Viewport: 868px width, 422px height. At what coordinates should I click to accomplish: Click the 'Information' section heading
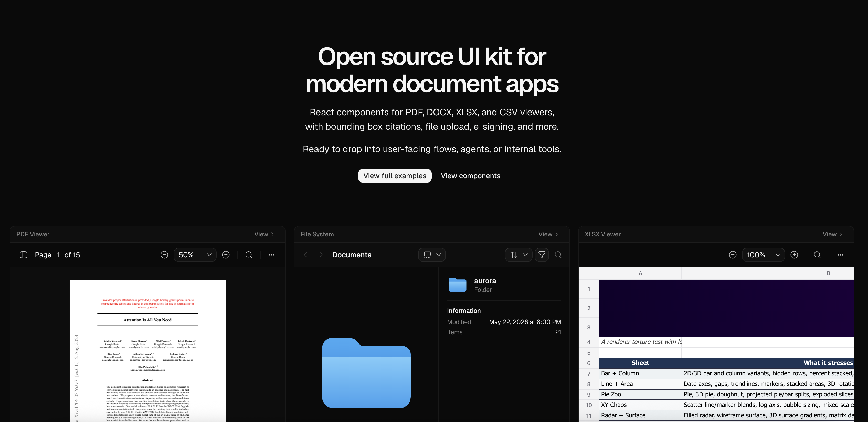point(464,310)
